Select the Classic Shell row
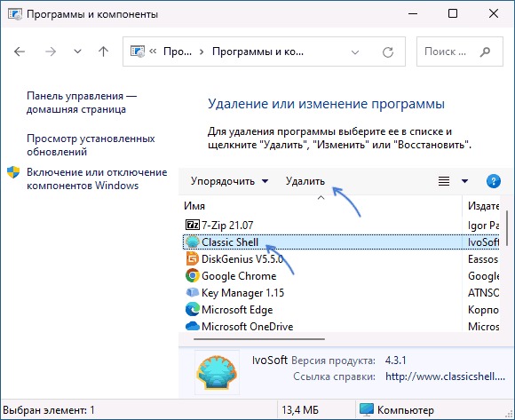The image size is (515, 420). click(x=341, y=242)
